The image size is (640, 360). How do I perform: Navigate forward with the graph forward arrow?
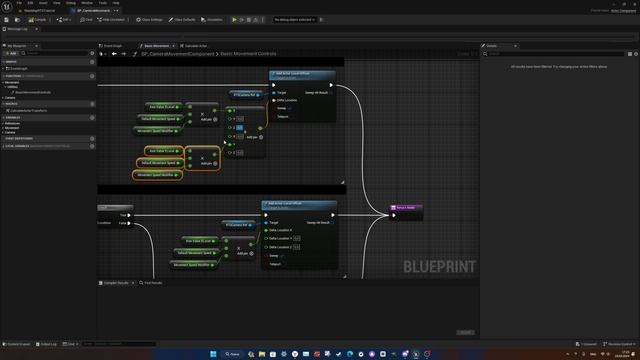point(124,54)
